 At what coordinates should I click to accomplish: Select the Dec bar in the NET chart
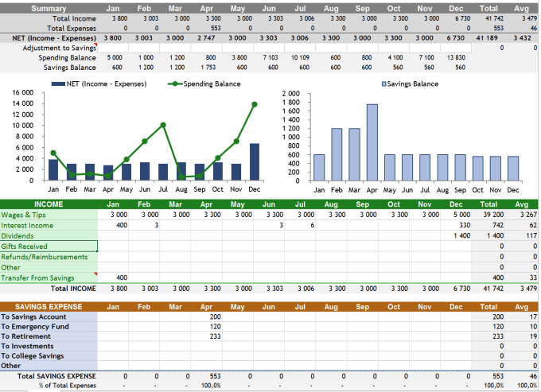click(255, 162)
